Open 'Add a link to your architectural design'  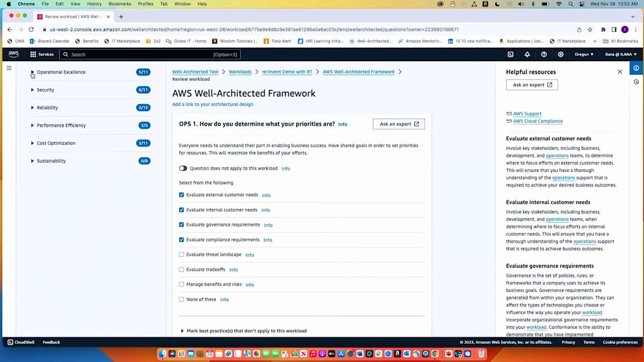click(213, 104)
